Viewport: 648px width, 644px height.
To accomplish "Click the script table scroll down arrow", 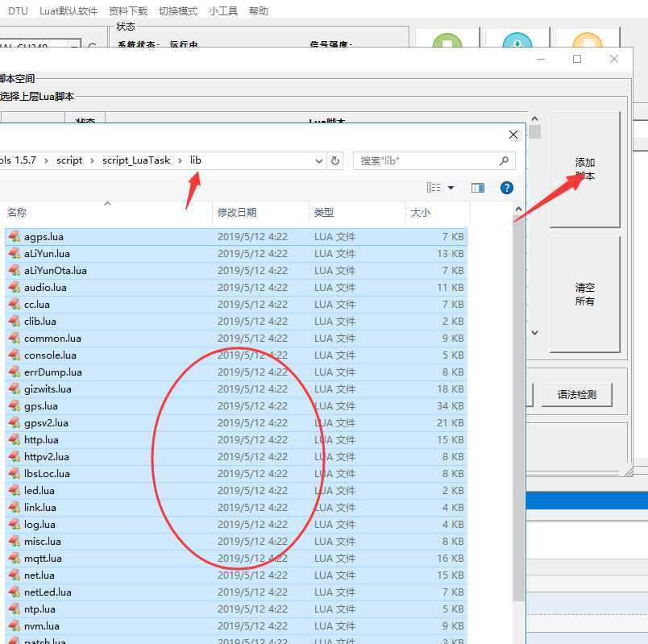I will [x=534, y=332].
